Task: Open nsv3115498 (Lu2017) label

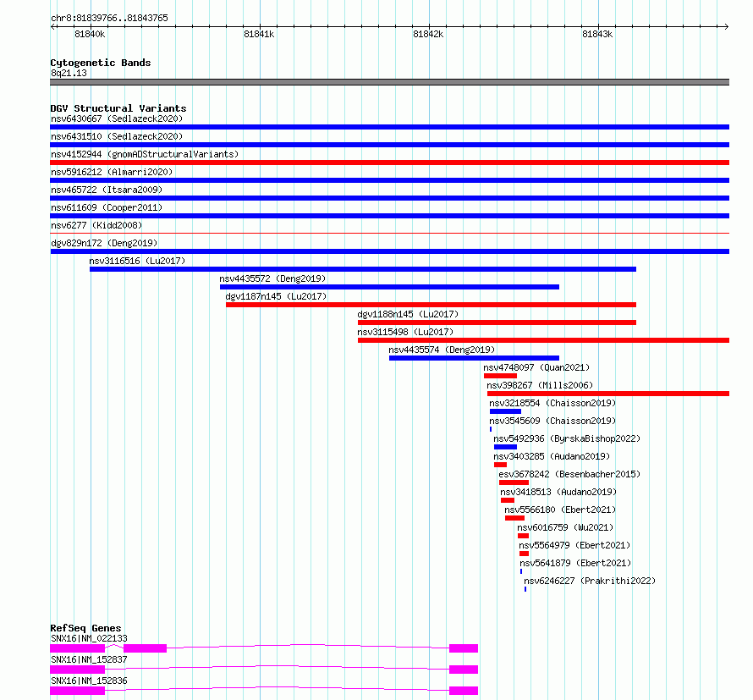Action: pos(405,332)
